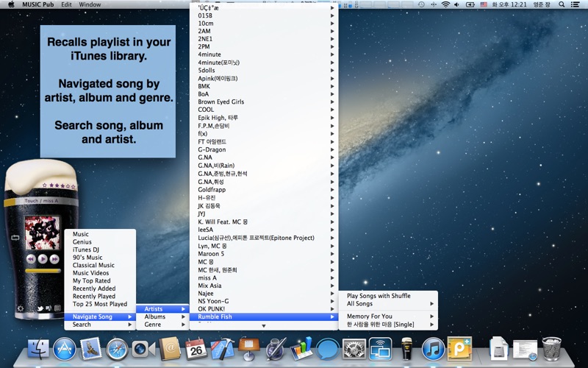Skip to next track with fast-forward button
The width and height of the screenshot is (588, 368).
tap(54, 259)
